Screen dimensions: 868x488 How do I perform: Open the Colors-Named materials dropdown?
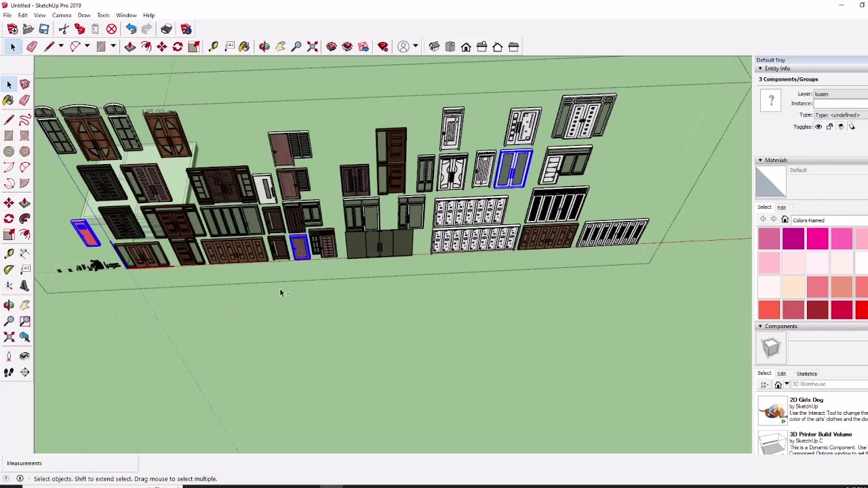pyautogui.click(x=829, y=220)
